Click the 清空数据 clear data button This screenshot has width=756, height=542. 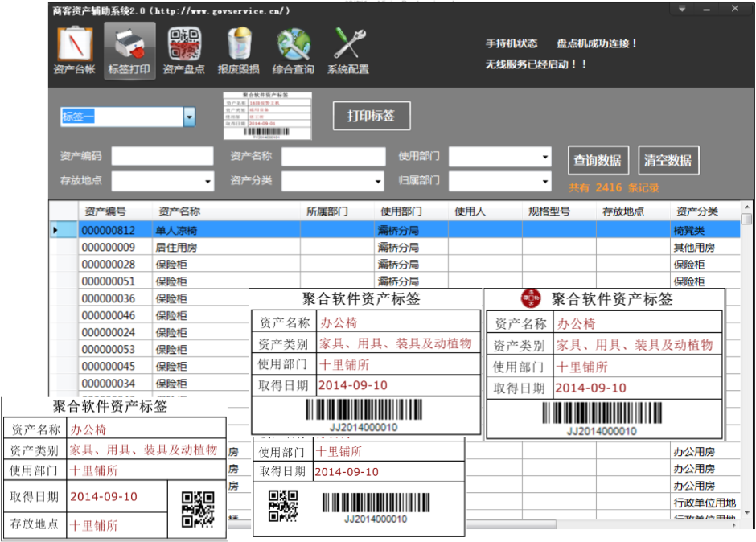(668, 160)
